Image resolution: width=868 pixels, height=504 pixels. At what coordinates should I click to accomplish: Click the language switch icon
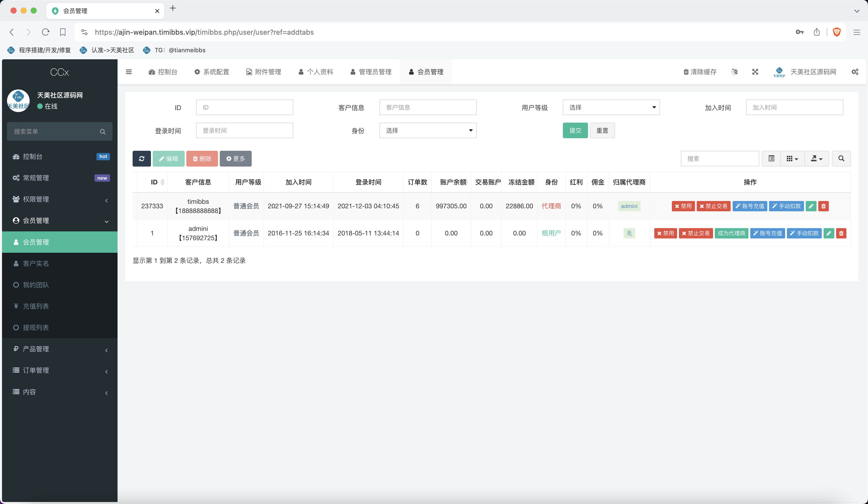[734, 72]
